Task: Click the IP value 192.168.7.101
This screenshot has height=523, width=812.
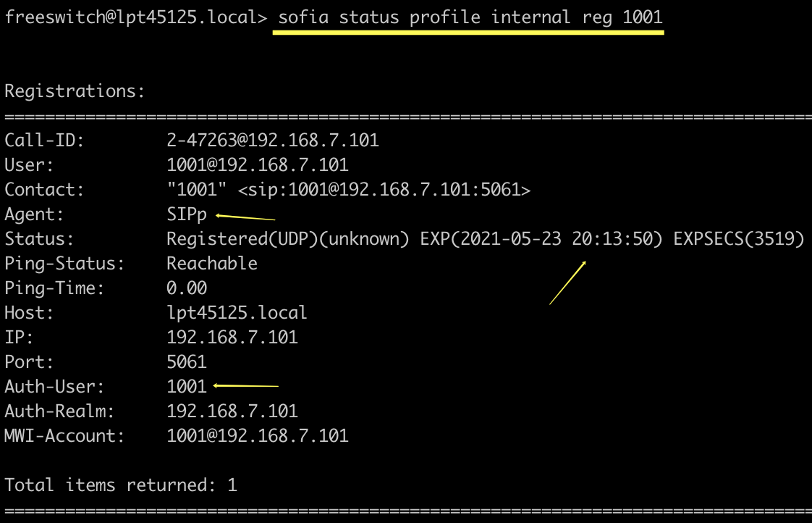Action: (x=232, y=338)
